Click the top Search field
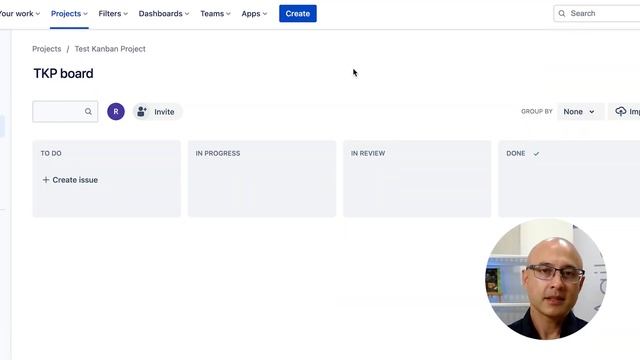 point(597,13)
